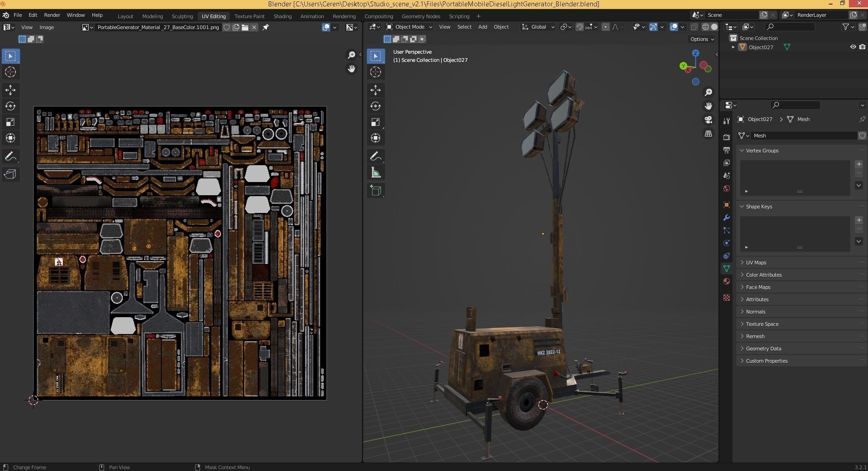Image resolution: width=868 pixels, height=471 pixels.
Task: Open the Physics properties tab
Action: pos(726,243)
